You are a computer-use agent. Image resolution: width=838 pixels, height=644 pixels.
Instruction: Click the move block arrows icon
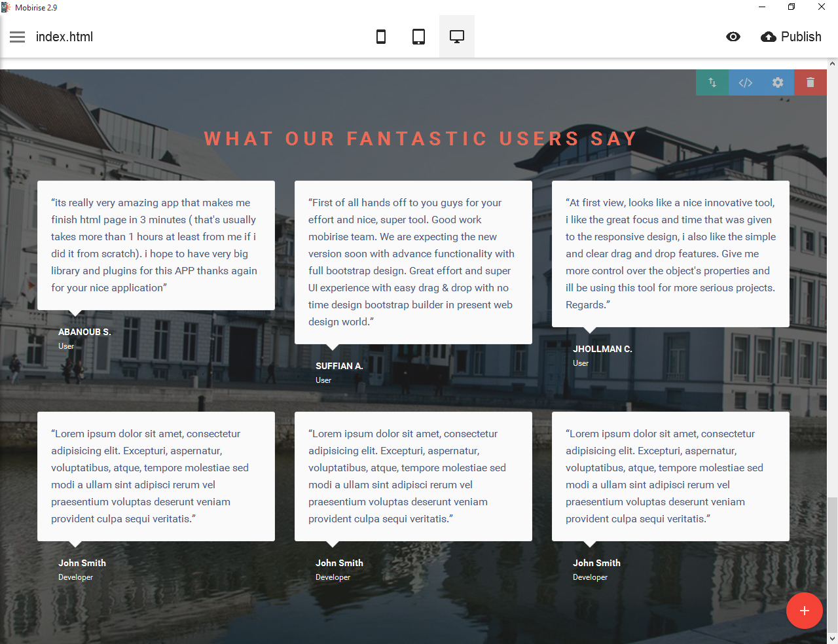[712, 82]
